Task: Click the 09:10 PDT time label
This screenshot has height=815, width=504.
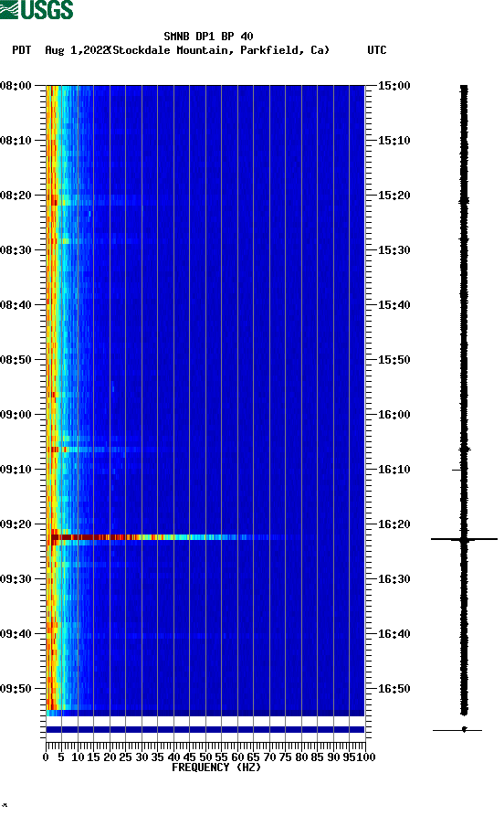Action: click(x=16, y=470)
